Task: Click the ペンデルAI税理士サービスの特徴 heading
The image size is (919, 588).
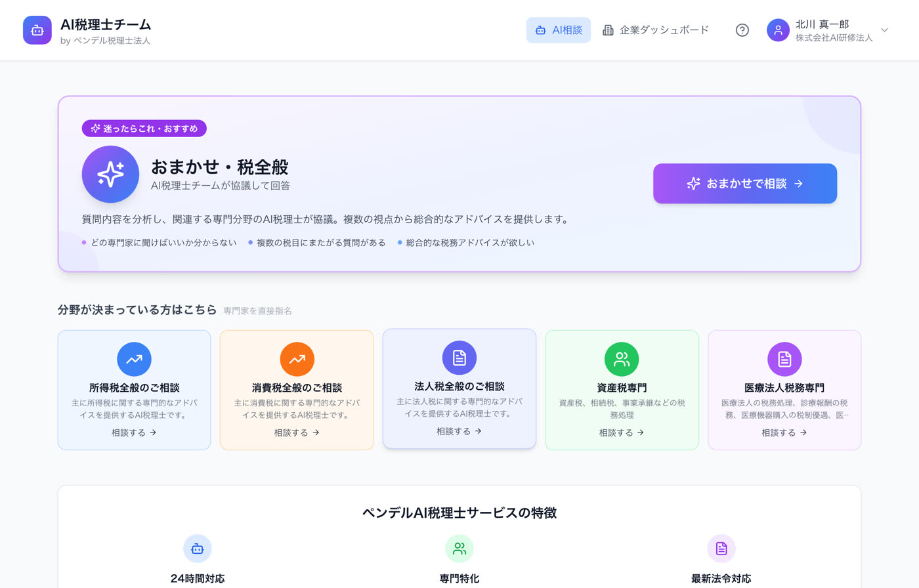Action: (460, 513)
